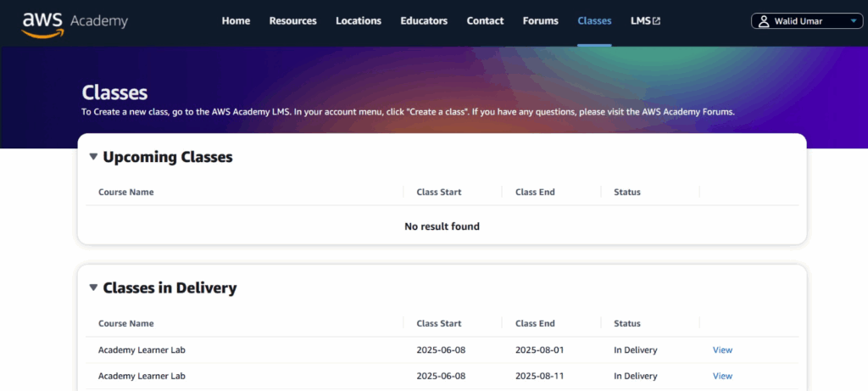View the class ending 2025-08-01
This screenshot has height=391, width=868.
pos(722,350)
